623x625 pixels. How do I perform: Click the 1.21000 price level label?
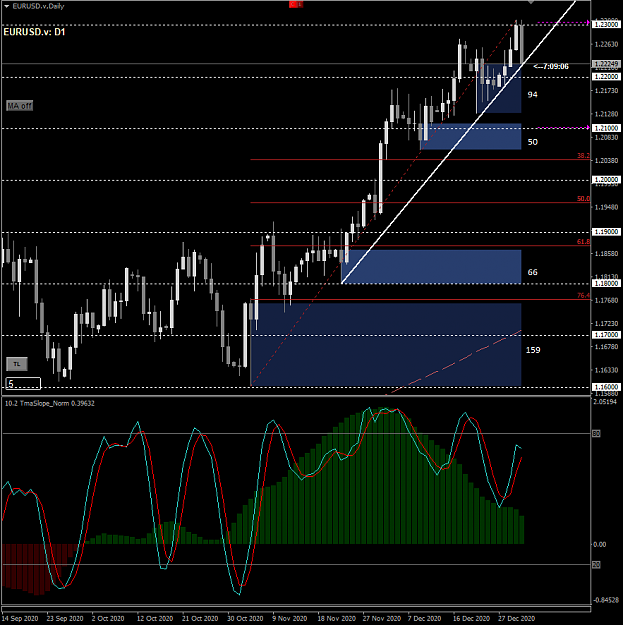coord(606,128)
